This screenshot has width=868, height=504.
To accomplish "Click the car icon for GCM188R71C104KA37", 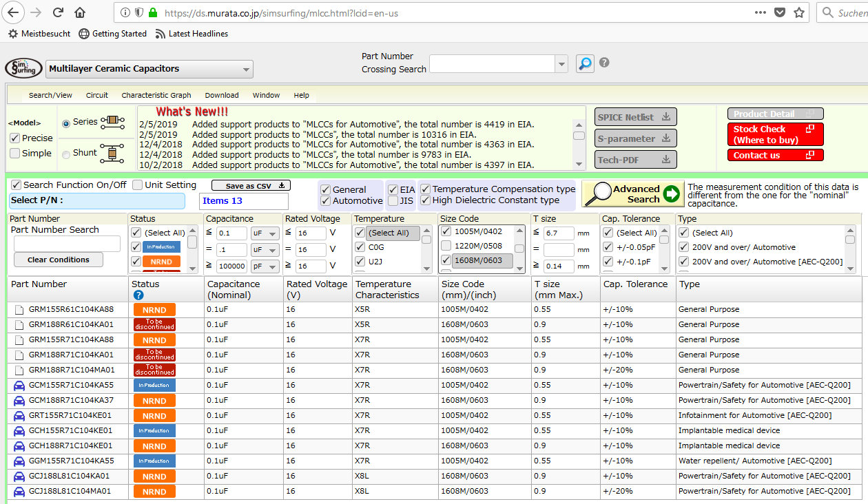I will click(x=19, y=400).
